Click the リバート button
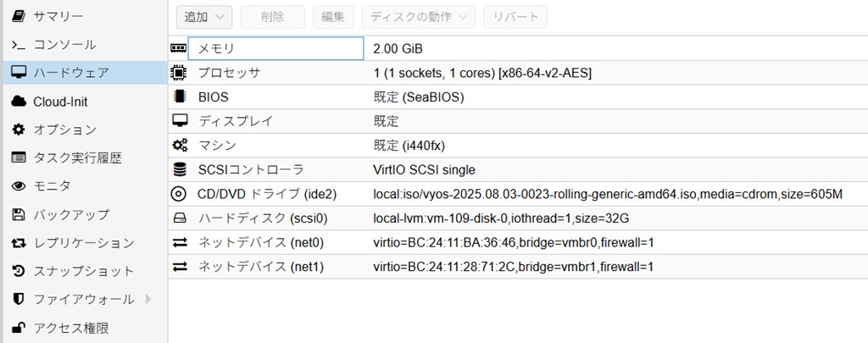 click(515, 16)
